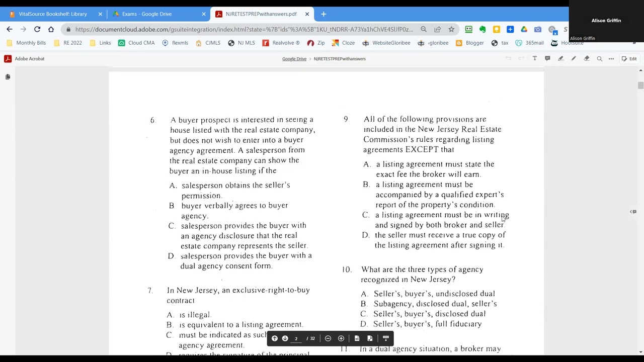Viewport: 644px width, 362px height.
Task: Open the Realvolve bookmark
Action: 281,43
